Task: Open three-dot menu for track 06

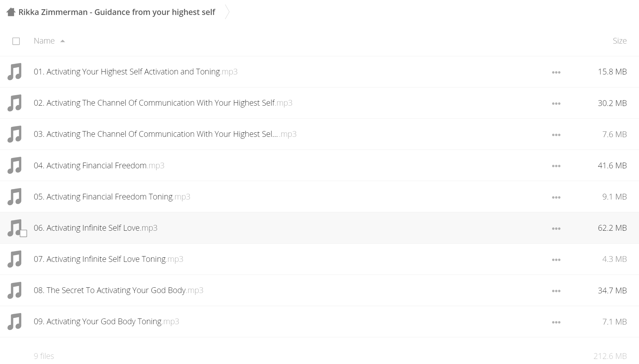Action: pos(556,228)
